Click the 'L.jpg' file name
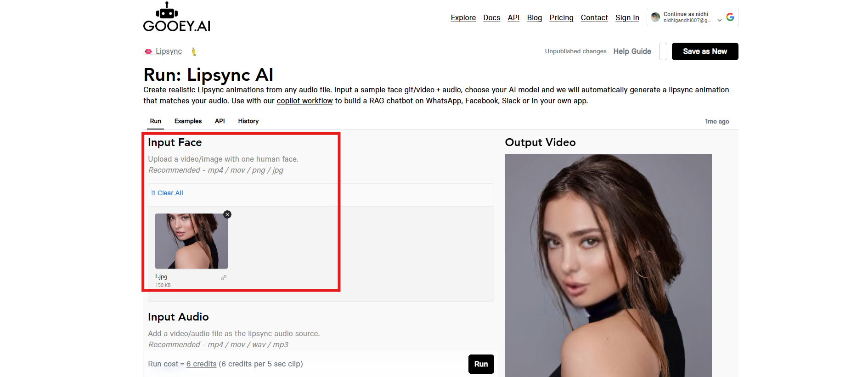Image resolution: width=868 pixels, height=377 pixels. click(x=161, y=277)
